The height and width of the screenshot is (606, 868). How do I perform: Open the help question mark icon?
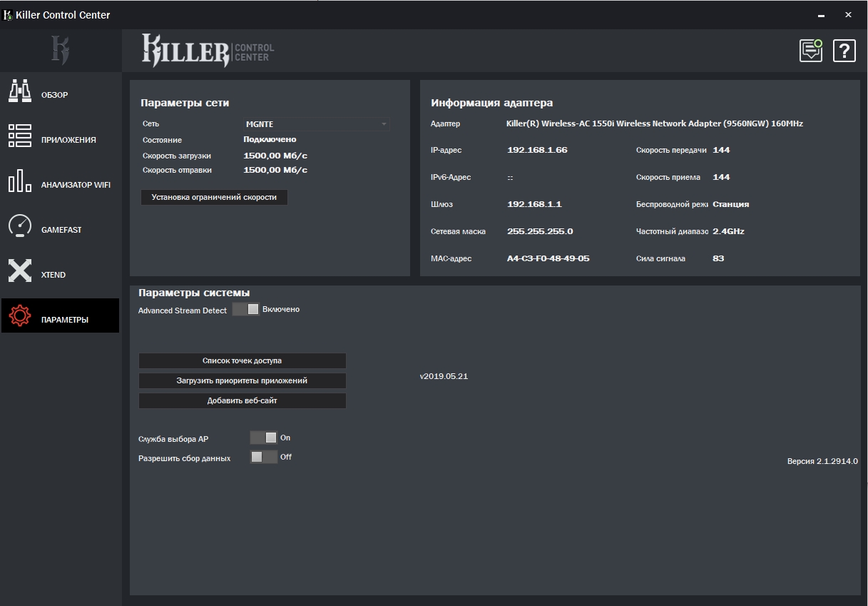(x=844, y=51)
